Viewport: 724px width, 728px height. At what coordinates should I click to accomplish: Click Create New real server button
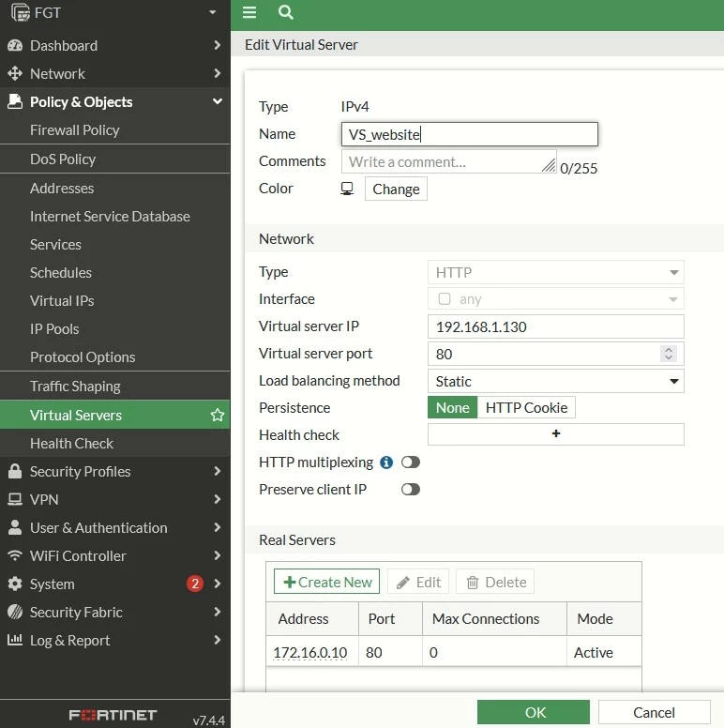(326, 582)
